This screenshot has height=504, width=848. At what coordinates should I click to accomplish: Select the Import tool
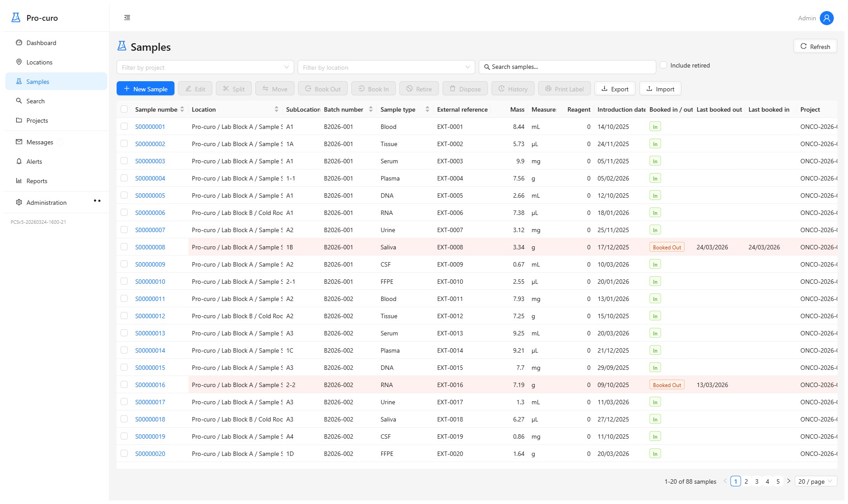click(660, 88)
